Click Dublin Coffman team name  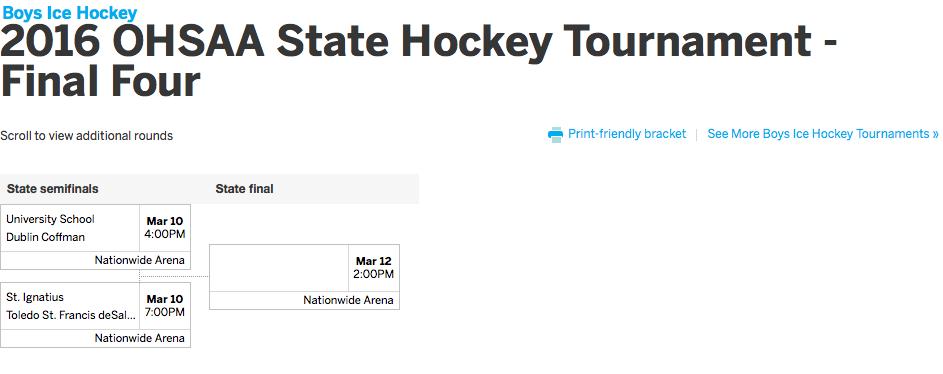[45, 237]
